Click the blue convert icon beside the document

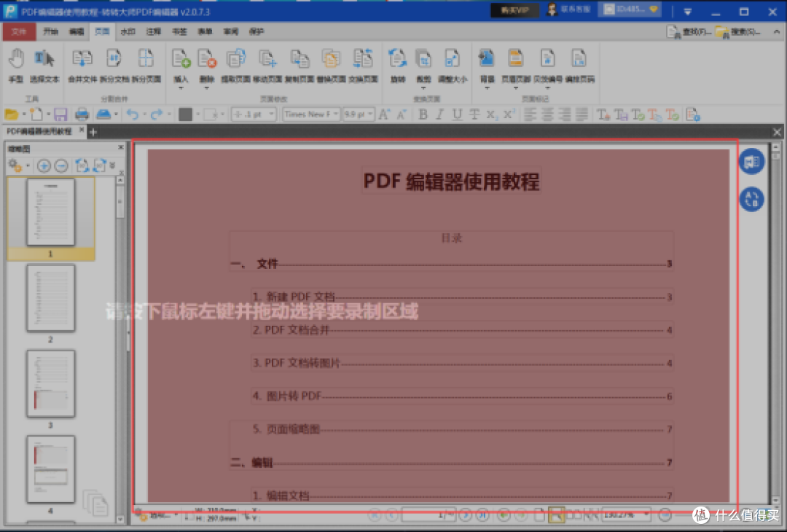point(751,199)
